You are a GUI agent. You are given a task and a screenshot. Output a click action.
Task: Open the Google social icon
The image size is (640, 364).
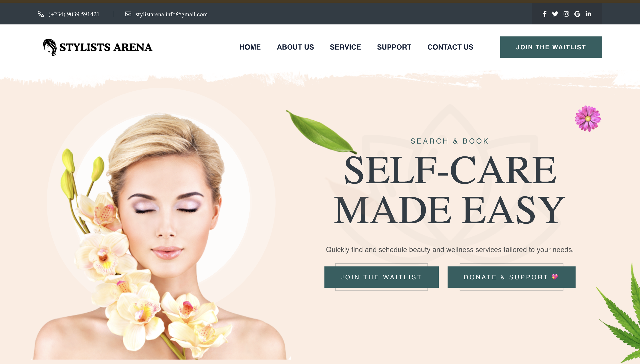tap(577, 14)
